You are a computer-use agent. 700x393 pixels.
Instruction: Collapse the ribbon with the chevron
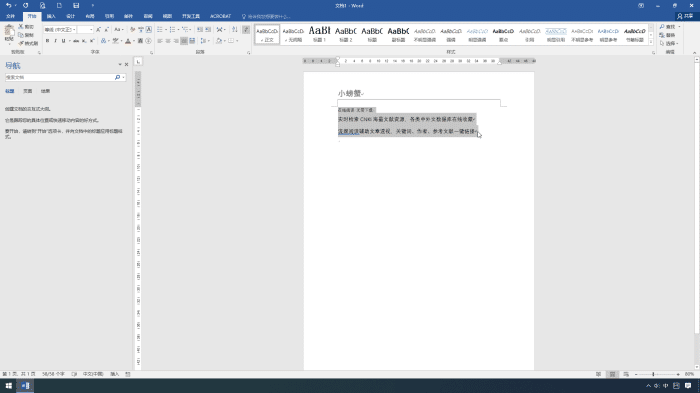point(694,53)
